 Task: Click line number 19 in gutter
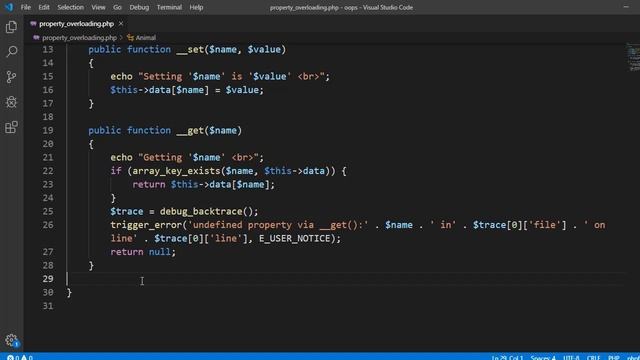coord(48,130)
